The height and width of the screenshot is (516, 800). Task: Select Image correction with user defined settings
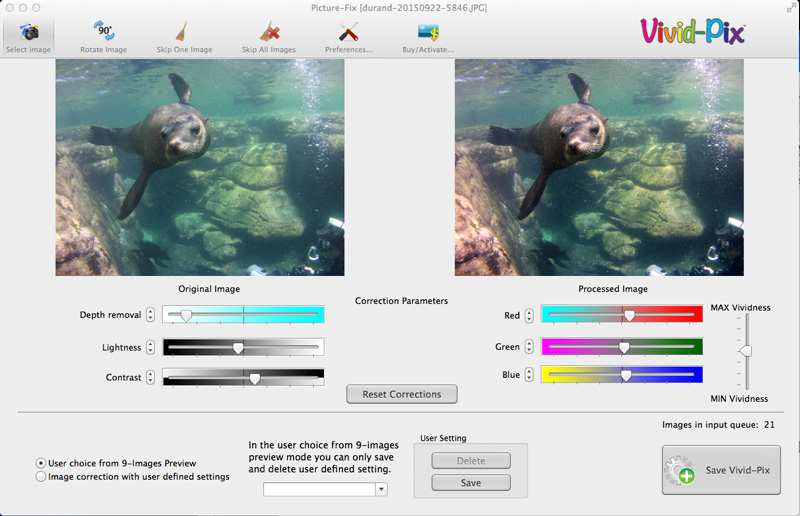tap(41, 477)
